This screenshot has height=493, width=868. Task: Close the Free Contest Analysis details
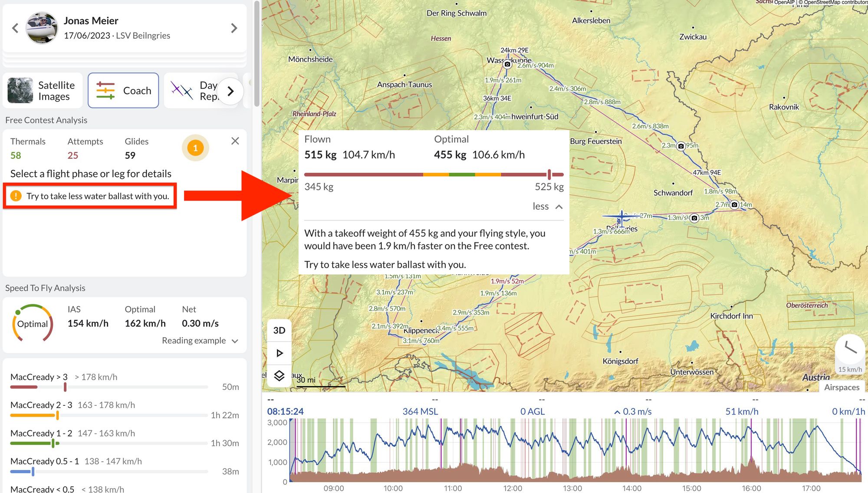[x=235, y=141]
